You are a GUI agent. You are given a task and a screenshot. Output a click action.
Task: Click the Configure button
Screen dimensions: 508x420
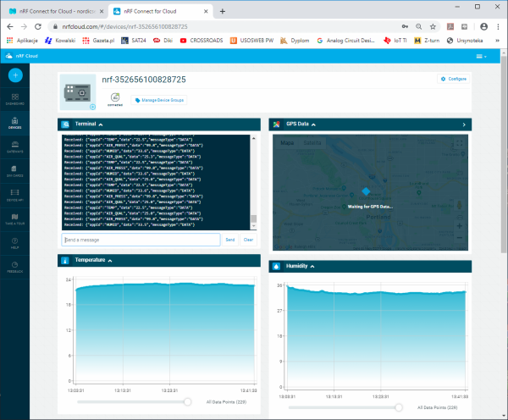(453, 79)
